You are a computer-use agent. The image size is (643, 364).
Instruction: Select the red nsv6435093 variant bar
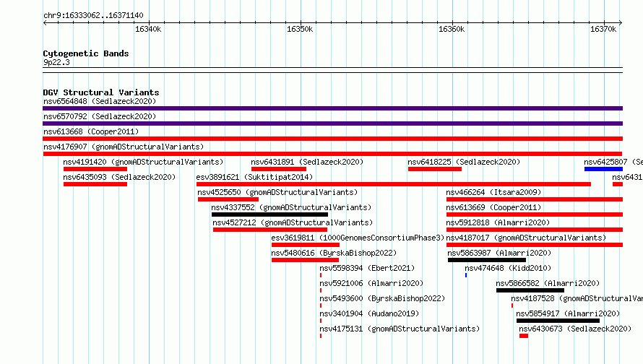pos(95,184)
